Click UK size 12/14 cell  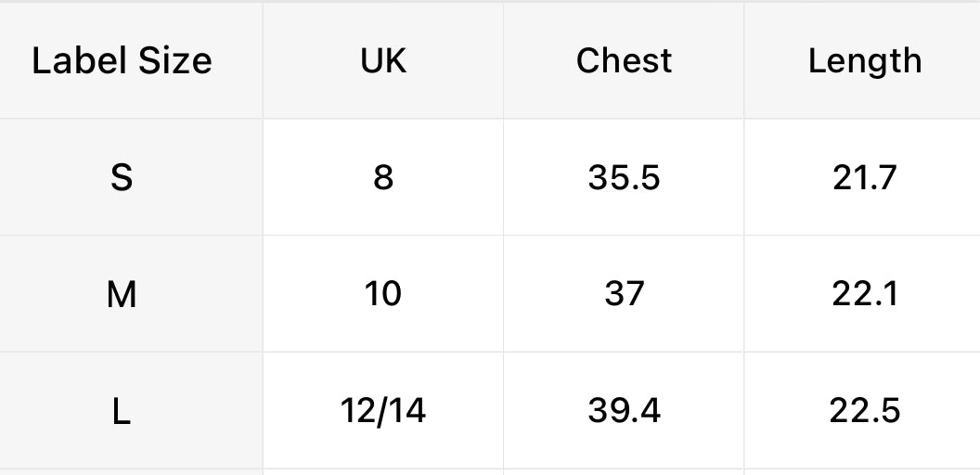(x=383, y=410)
